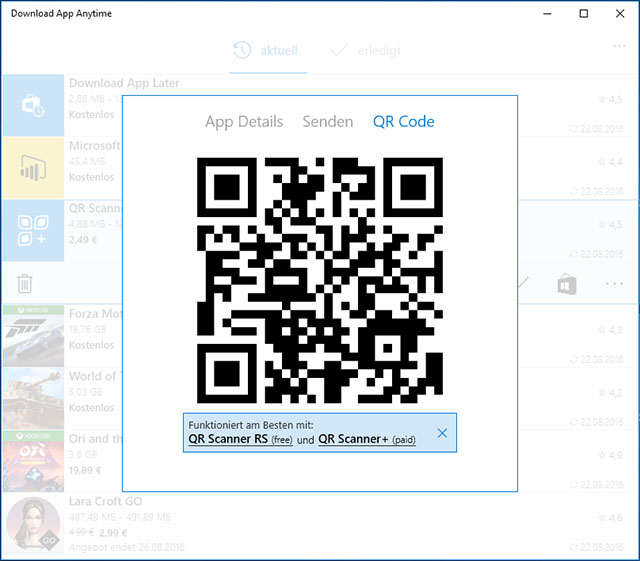The image size is (640, 561).
Task: Select the QR Code tab
Action: [x=404, y=122]
